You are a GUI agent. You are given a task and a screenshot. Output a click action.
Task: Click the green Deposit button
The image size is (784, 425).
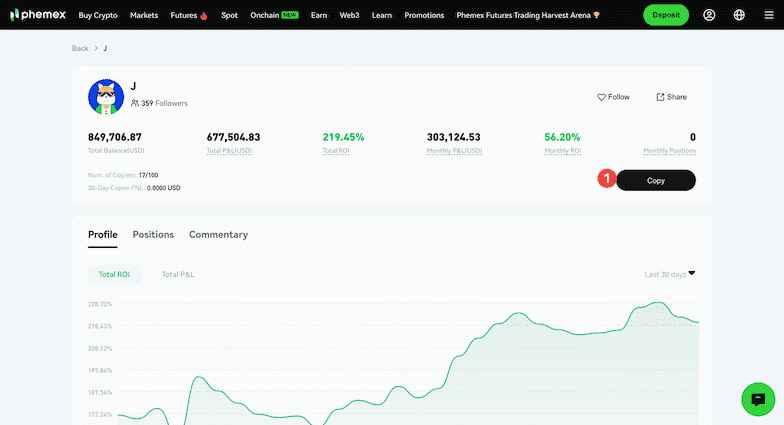tap(665, 15)
